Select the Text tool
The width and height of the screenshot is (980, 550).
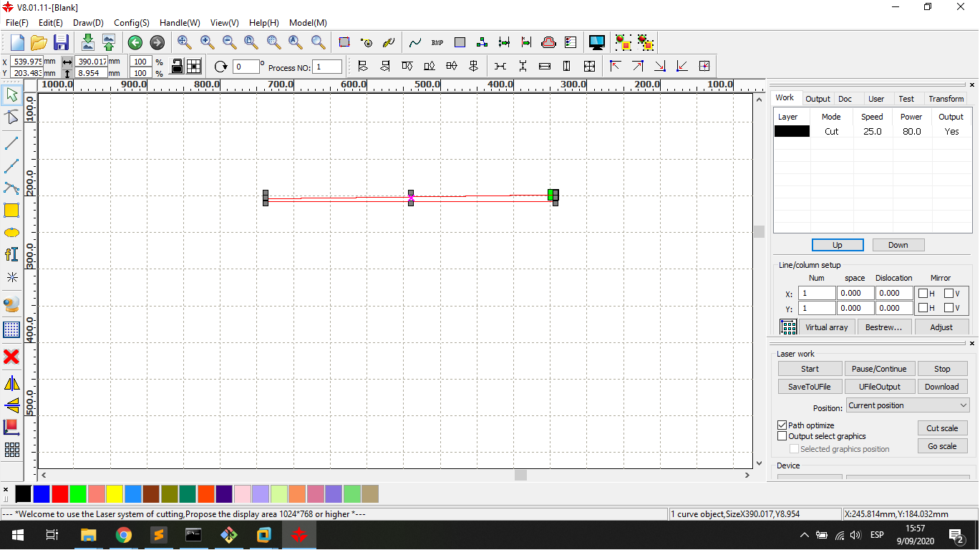click(x=11, y=254)
